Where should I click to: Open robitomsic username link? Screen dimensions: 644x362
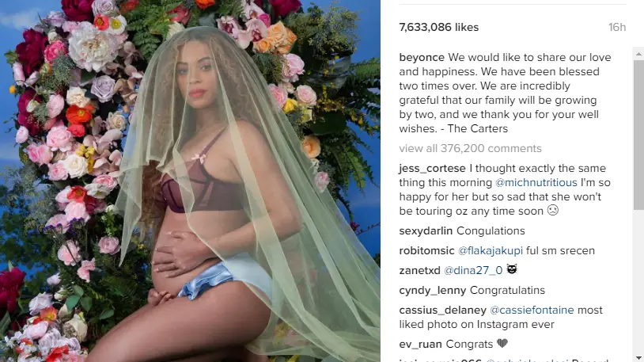coord(426,251)
